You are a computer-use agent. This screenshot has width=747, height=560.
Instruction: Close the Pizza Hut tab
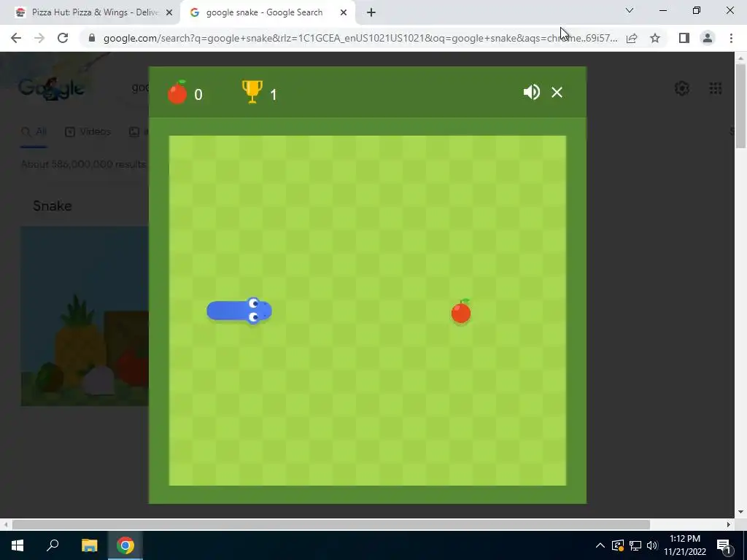[x=169, y=12]
